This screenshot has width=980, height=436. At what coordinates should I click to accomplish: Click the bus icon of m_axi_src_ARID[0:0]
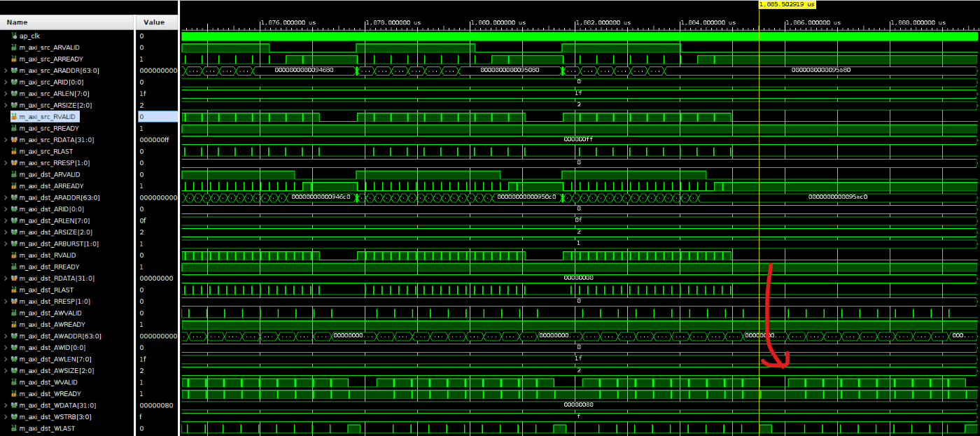click(15, 82)
